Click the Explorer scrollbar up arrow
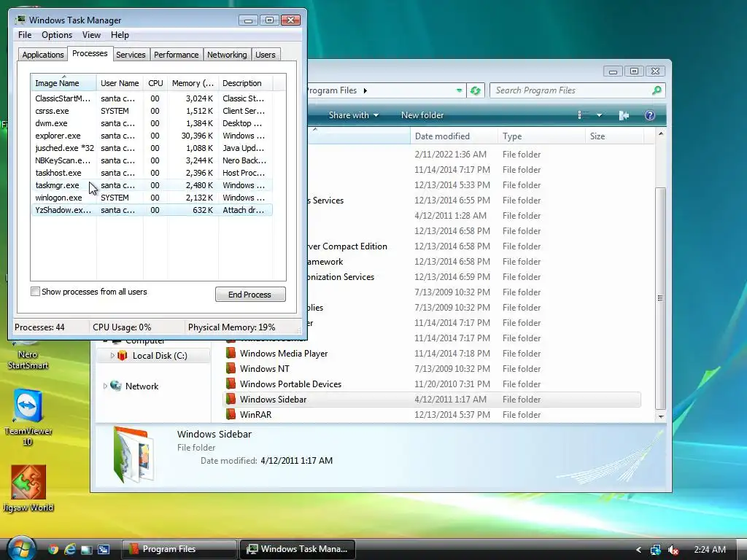 click(660, 134)
